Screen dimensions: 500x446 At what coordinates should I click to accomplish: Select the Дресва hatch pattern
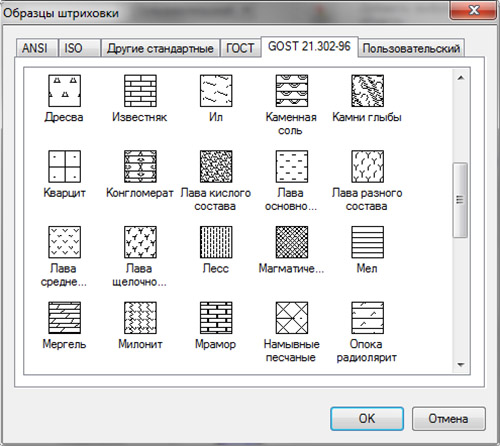[65, 91]
